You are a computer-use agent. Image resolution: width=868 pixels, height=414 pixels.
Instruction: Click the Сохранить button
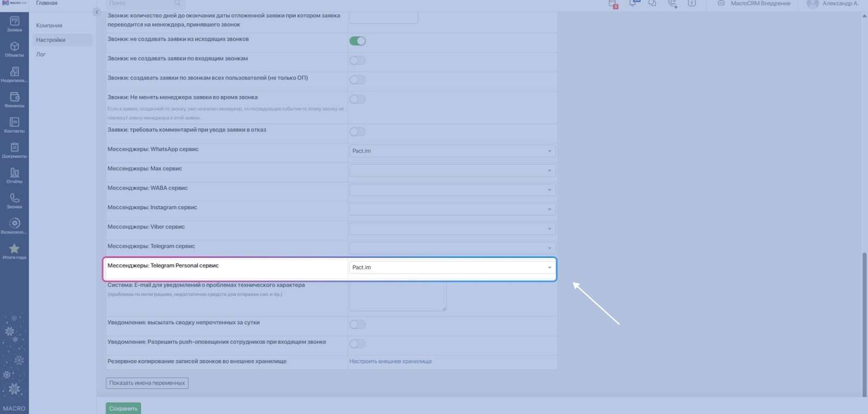click(123, 409)
